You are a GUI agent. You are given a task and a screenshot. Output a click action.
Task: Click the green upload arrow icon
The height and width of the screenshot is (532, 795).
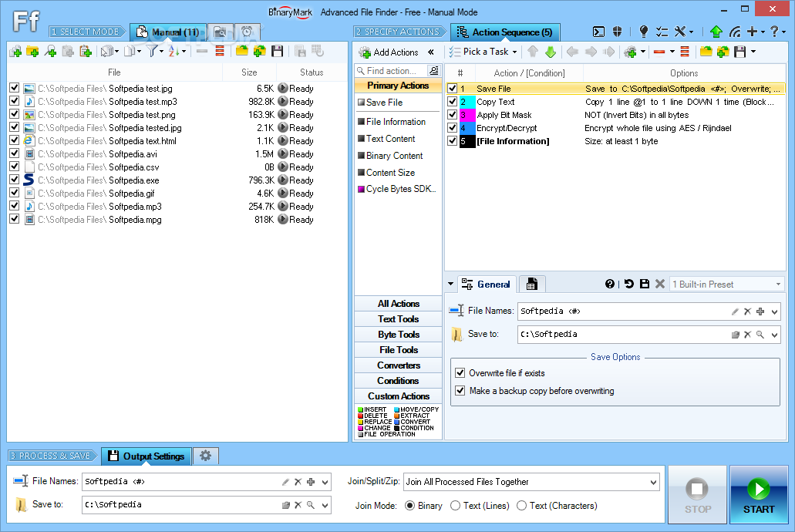(716, 32)
